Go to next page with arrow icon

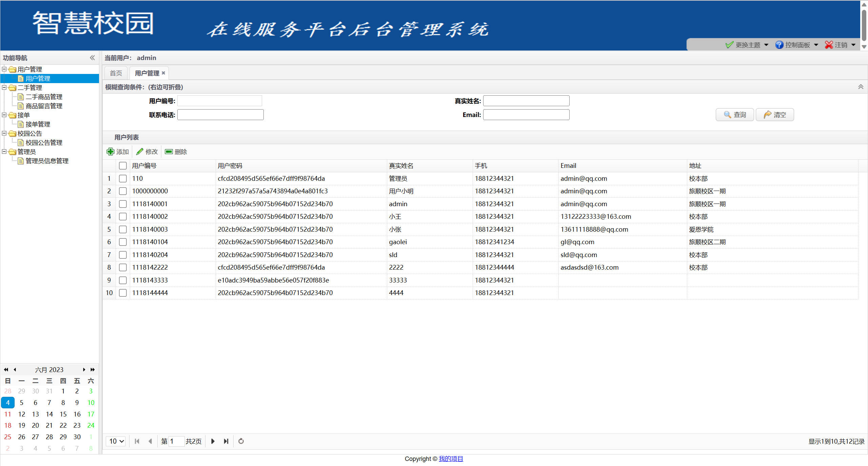213,441
